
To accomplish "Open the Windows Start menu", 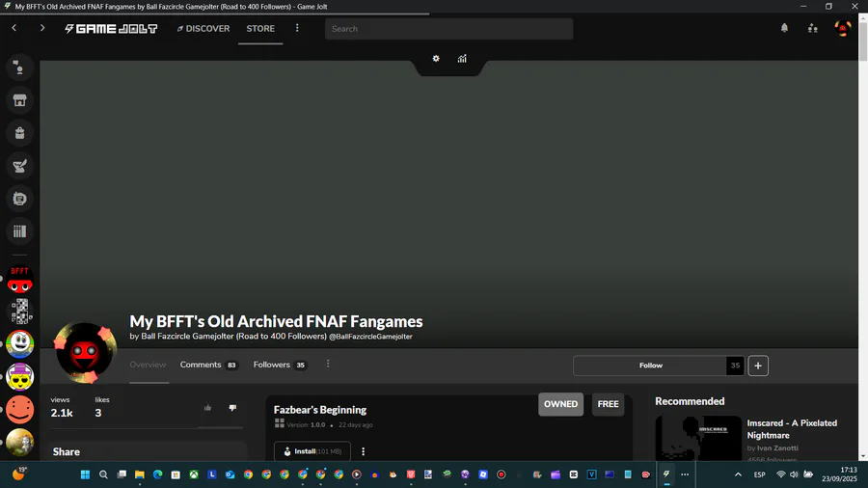I will pyautogui.click(x=85, y=474).
